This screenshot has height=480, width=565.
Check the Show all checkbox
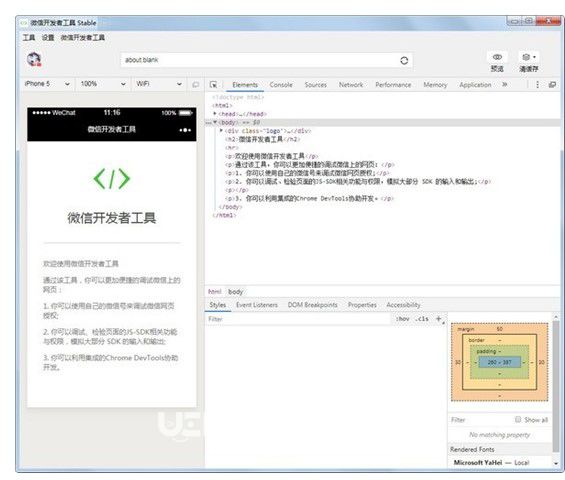point(518,419)
